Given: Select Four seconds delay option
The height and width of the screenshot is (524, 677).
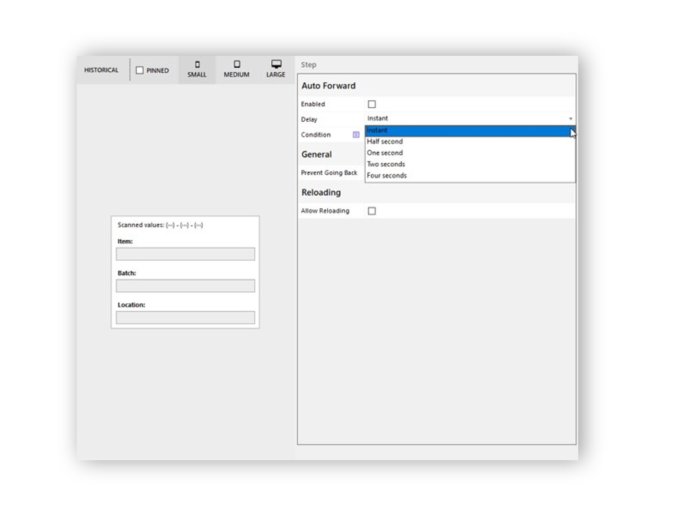Looking at the screenshot, I should (469, 176).
